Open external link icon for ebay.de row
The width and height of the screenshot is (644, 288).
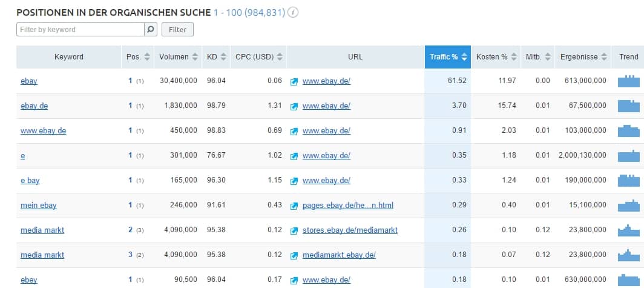point(294,106)
